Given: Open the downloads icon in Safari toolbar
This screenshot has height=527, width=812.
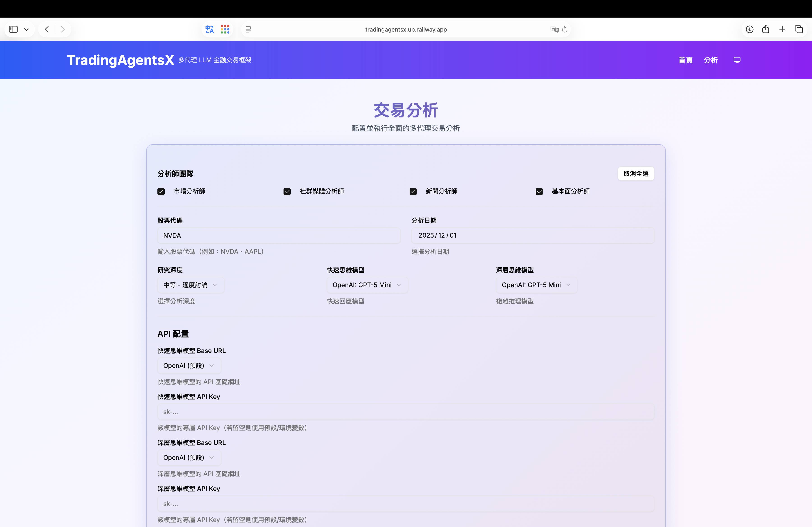Looking at the screenshot, I should point(749,29).
